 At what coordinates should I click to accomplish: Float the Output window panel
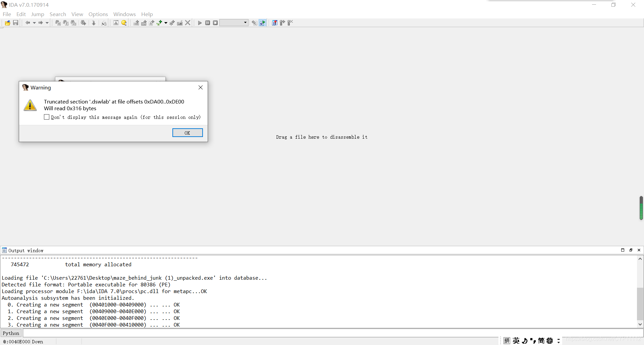tap(631, 250)
